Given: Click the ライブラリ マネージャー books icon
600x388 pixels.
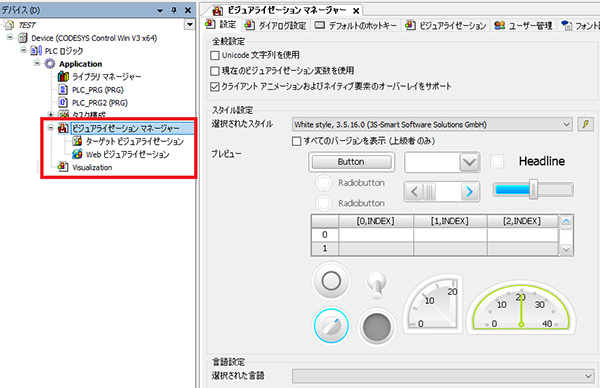Looking at the screenshot, I should click(x=63, y=77).
